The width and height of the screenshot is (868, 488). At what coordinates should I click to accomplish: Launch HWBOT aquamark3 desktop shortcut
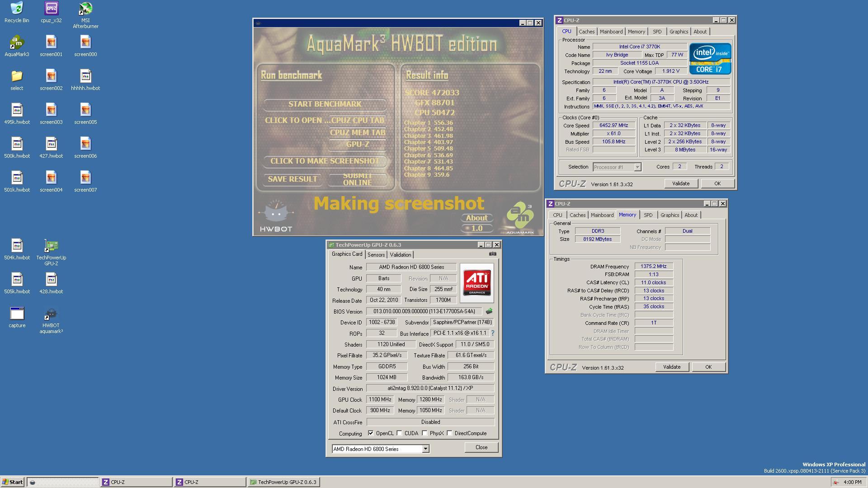pos(51,320)
